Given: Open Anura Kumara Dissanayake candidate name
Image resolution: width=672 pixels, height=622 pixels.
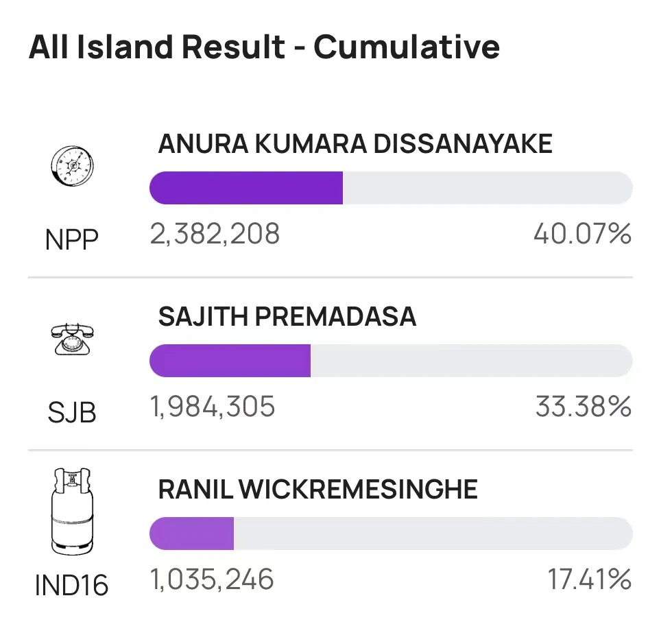Looking at the screenshot, I should coord(355,144).
